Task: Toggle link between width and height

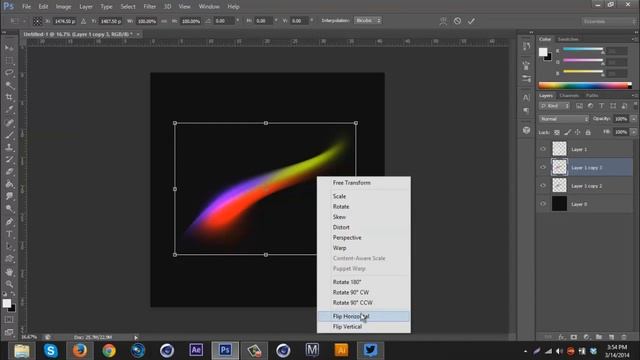Action: tap(164, 21)
